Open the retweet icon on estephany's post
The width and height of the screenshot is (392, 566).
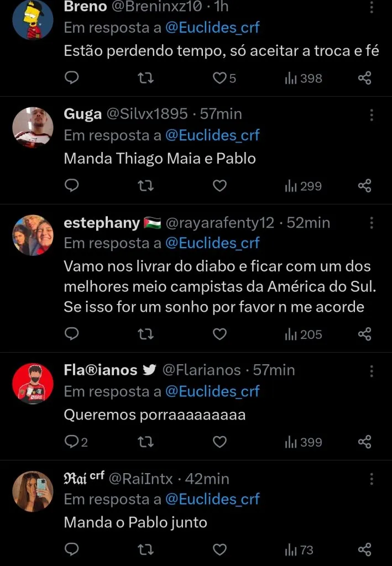click(x=145, y=334)
